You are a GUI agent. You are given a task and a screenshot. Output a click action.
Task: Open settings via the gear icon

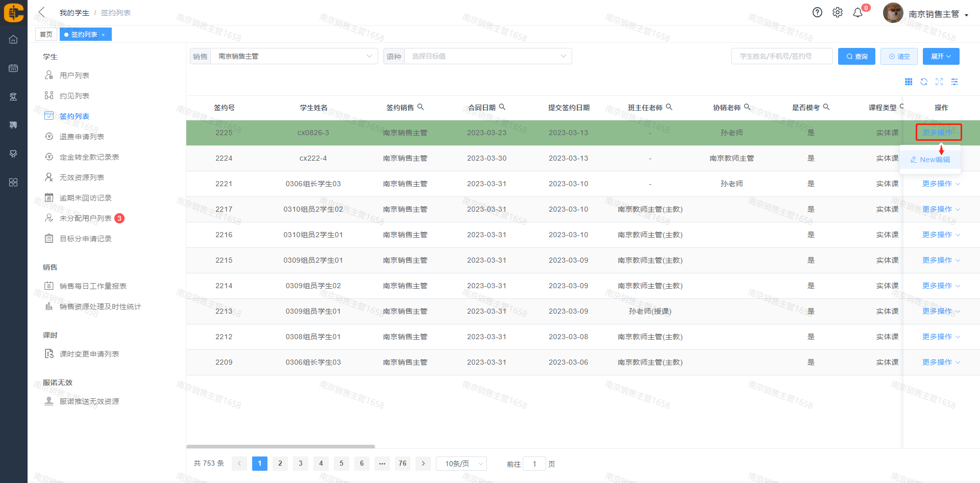(837, 13)
